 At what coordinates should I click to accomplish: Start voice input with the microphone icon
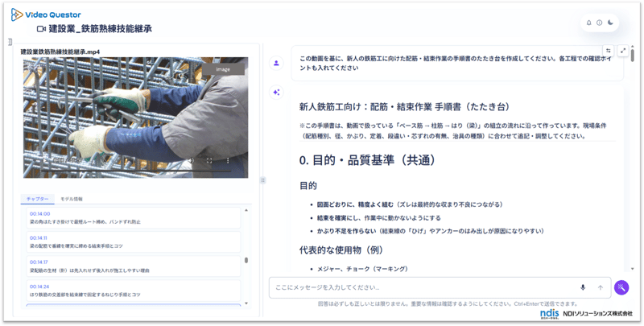pos(582,287)
